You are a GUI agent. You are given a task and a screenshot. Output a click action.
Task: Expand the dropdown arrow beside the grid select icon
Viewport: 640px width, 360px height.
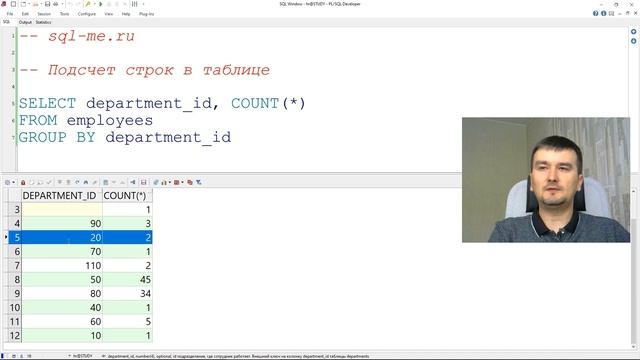(x=13, y=182)
